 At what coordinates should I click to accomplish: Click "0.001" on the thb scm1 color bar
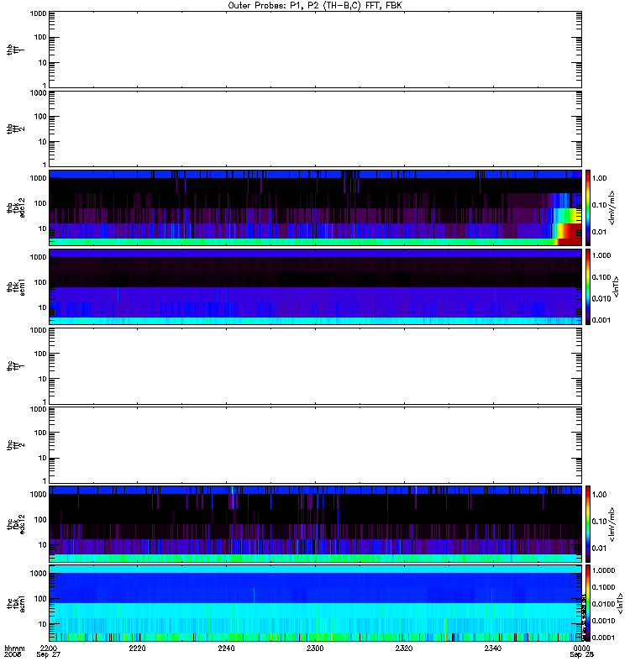(601, 320)
